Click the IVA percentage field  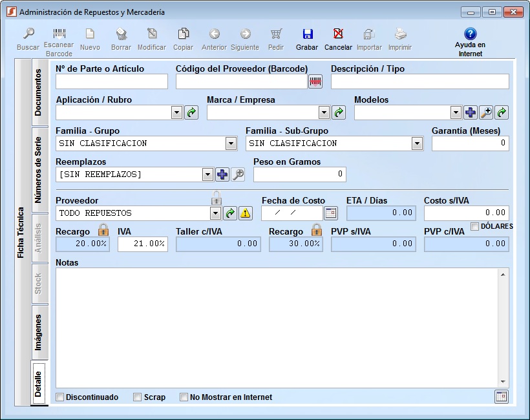143,244
